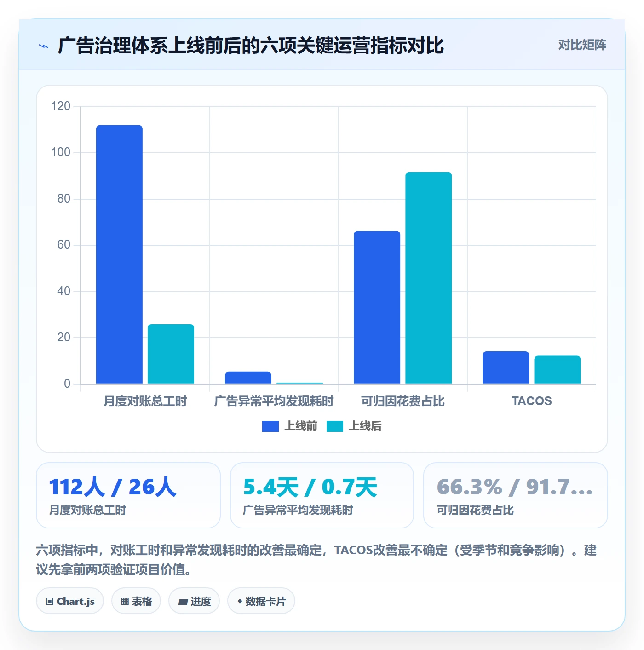Open the 66.3% / 91.7… data card

point(516,495)
